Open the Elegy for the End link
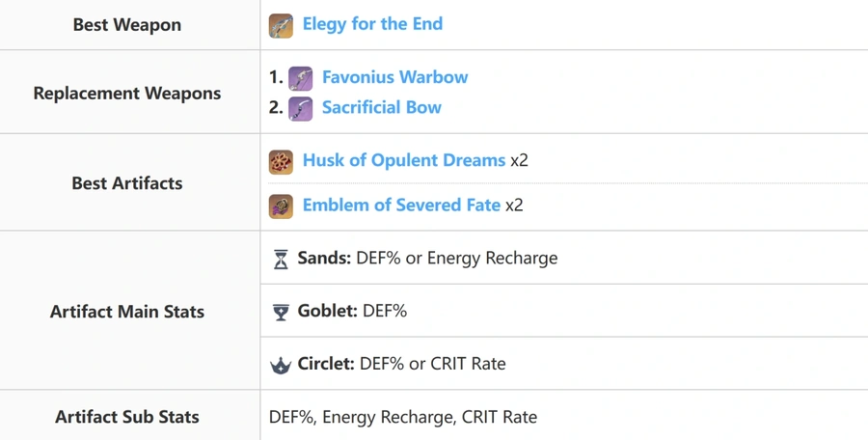 tap(372, 24)
